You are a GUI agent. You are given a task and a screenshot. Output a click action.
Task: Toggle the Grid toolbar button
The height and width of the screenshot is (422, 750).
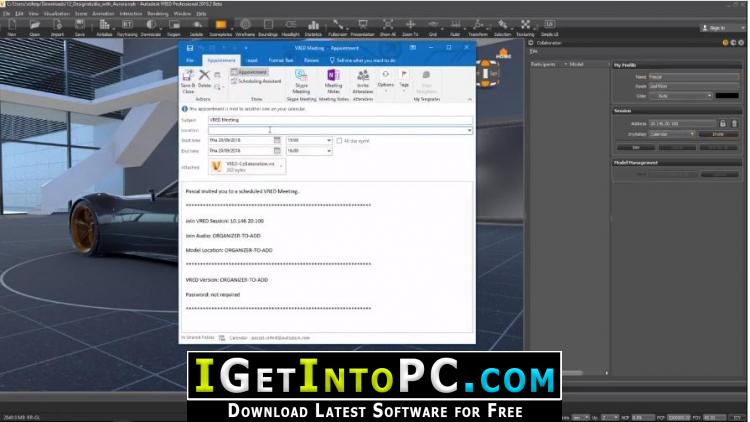click(x=432, y=28)
